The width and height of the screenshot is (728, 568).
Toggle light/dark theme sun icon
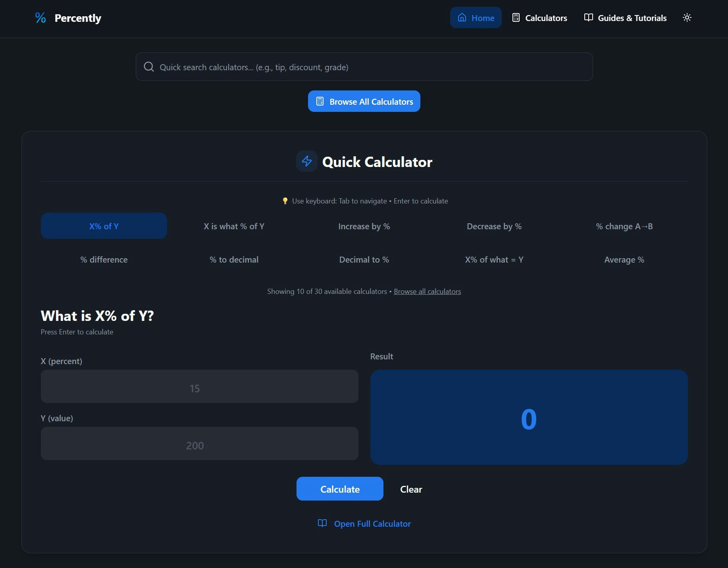687,18
